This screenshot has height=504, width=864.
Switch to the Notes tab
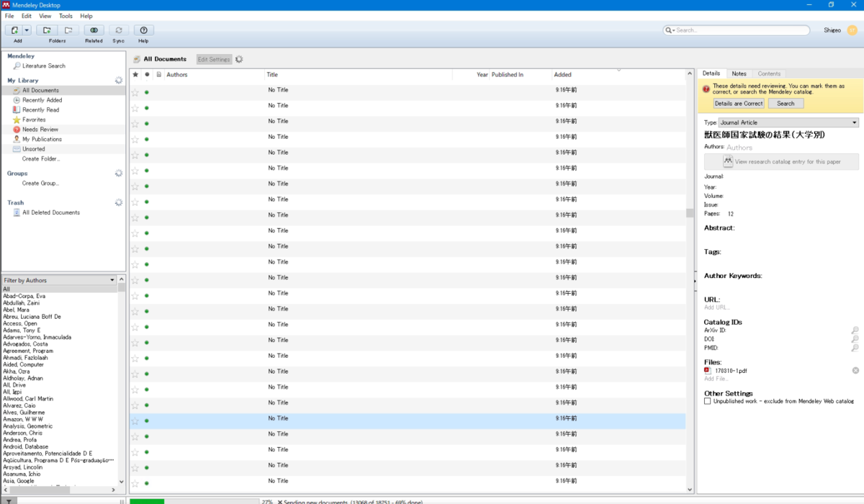[x=739, y=73]
